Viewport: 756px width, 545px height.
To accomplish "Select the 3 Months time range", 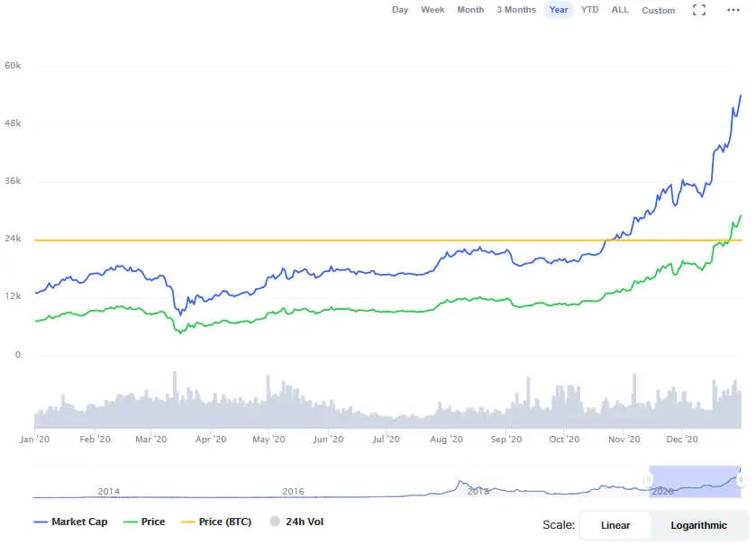I will tap(516, 10).
